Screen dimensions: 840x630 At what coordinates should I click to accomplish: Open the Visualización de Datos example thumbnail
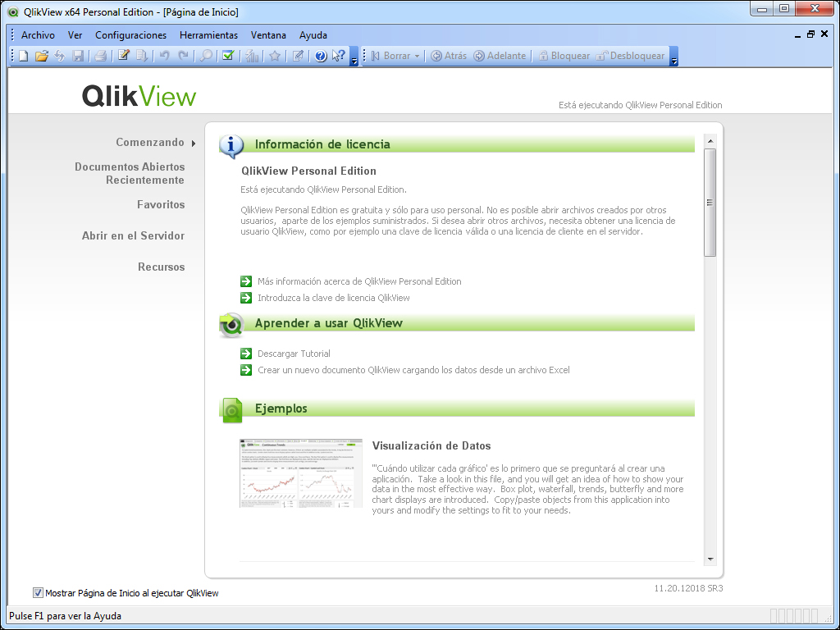301,473
